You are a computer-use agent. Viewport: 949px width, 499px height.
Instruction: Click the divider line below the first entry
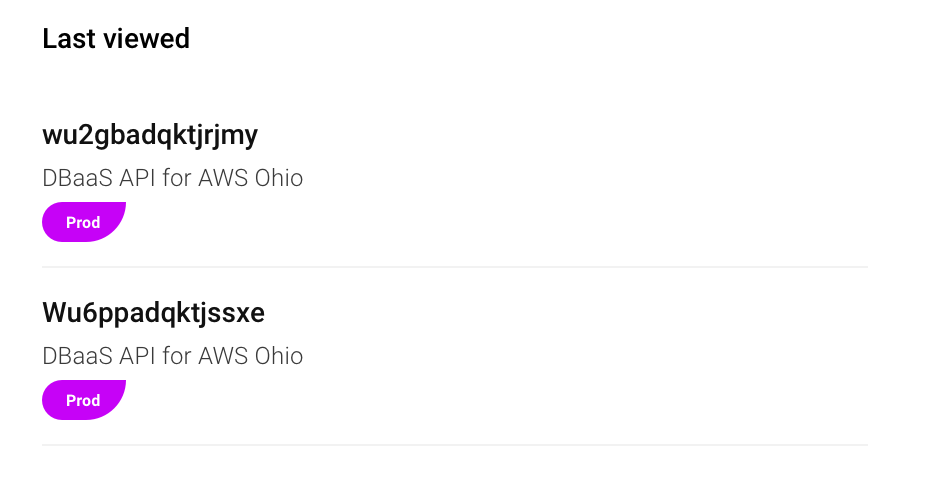click(x=455, y=267)
